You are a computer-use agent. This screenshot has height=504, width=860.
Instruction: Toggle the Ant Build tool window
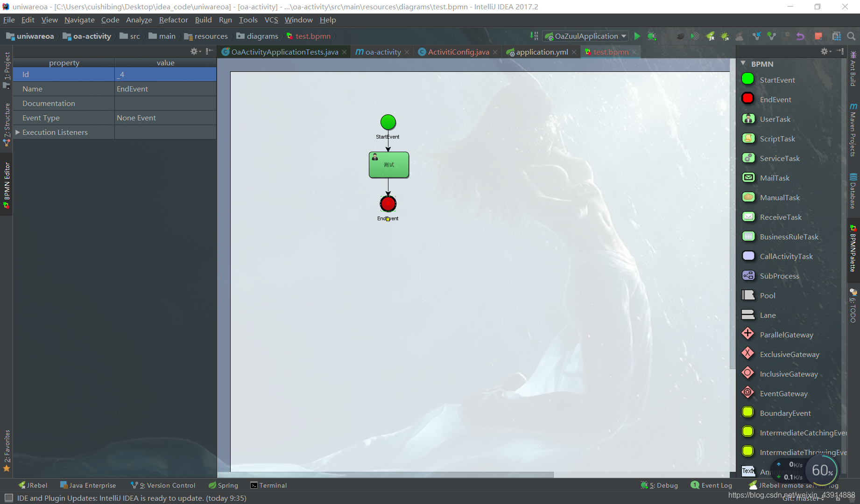(x=853, y=69)
